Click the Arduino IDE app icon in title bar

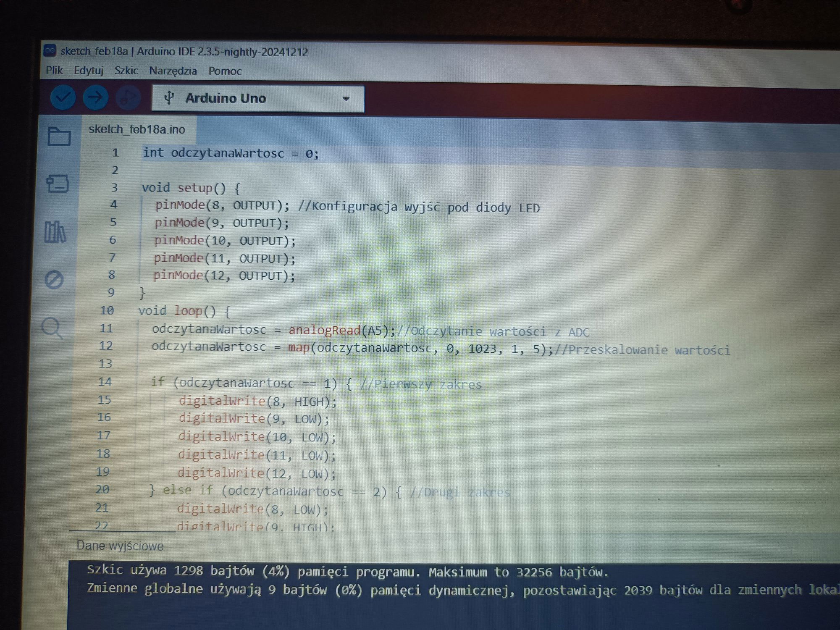50,51
